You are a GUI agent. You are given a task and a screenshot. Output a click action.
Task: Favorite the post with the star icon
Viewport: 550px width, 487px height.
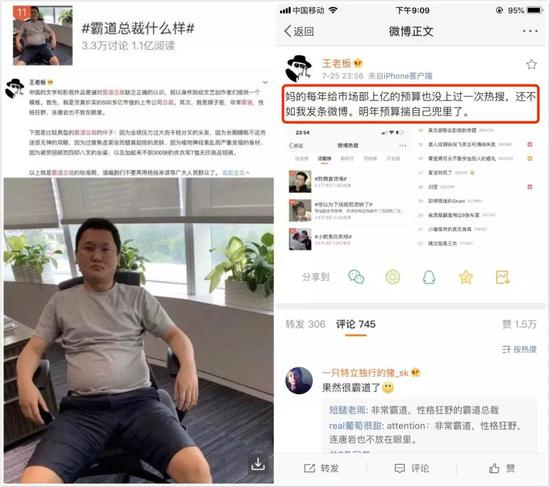(x=531, y=65)
